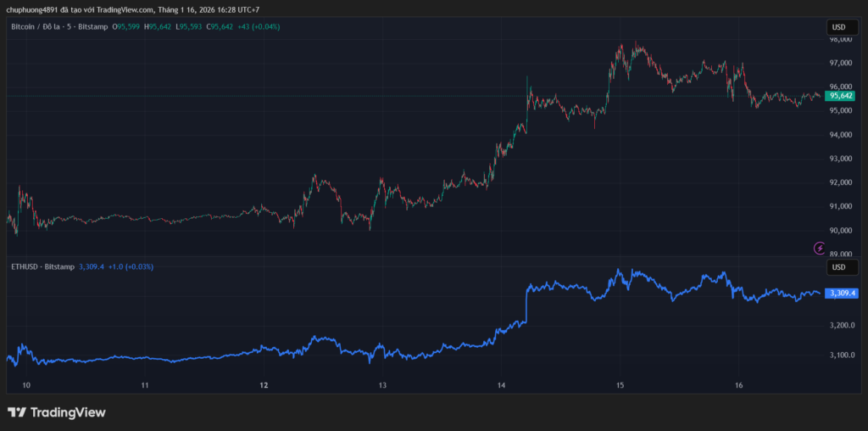Click the 3,100.0 level on ETH scale
The image size is (868, 431).
point(840,355)
